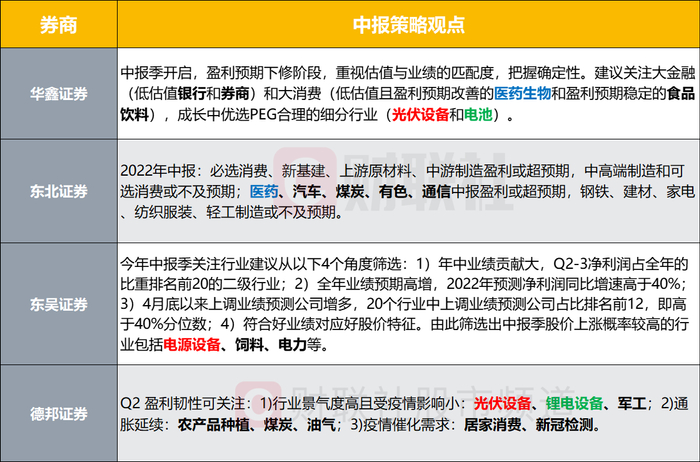
Task: Click green 电池 in 华鑫证券 row
Action: tap(478, 115)
